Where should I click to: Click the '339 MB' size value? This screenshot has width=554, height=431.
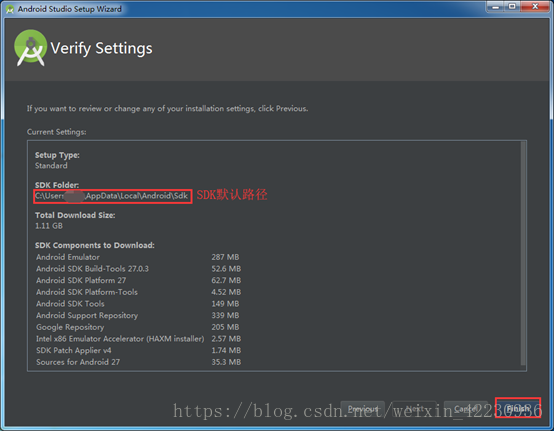225,315
